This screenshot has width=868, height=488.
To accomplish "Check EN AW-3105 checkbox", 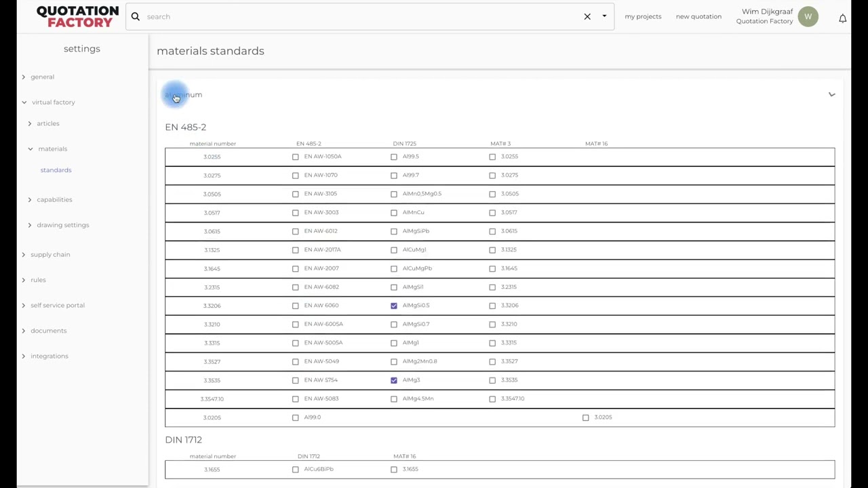I will [x=296, y=195].
